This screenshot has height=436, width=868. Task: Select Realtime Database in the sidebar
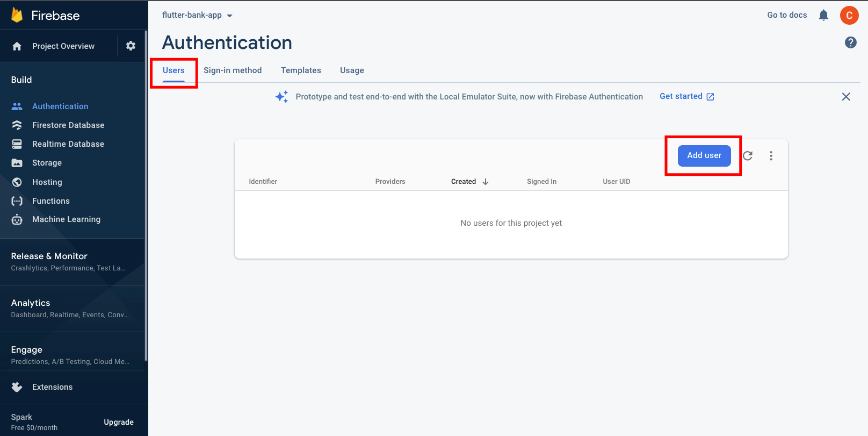pos(68,144)
